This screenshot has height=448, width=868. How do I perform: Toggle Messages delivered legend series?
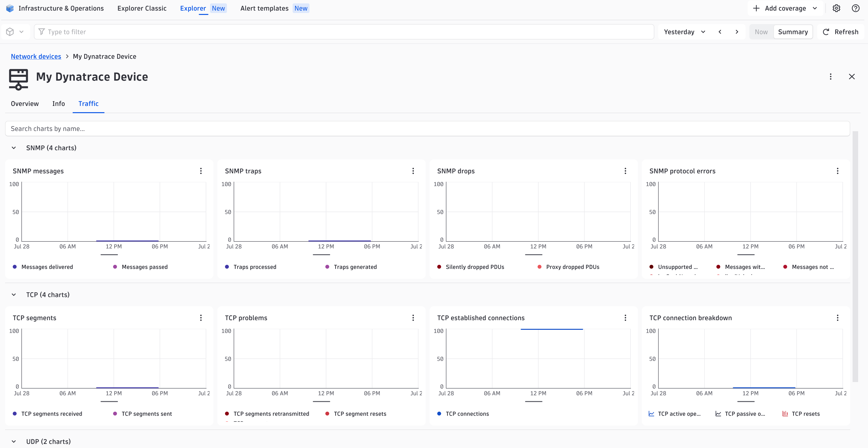(43, 267)
